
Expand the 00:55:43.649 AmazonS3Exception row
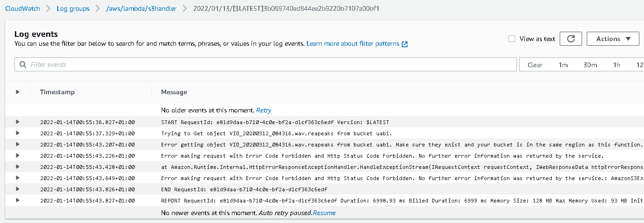(18, 178)
